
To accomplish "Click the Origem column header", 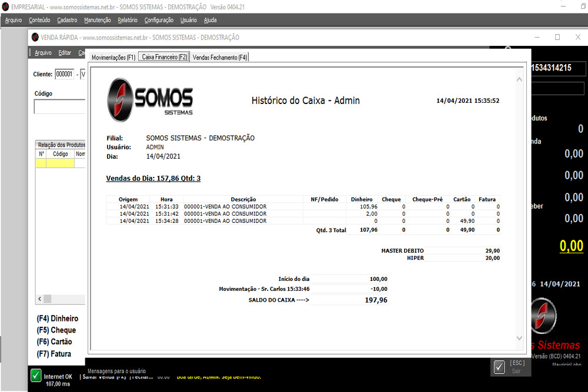I will coord(128,199).
